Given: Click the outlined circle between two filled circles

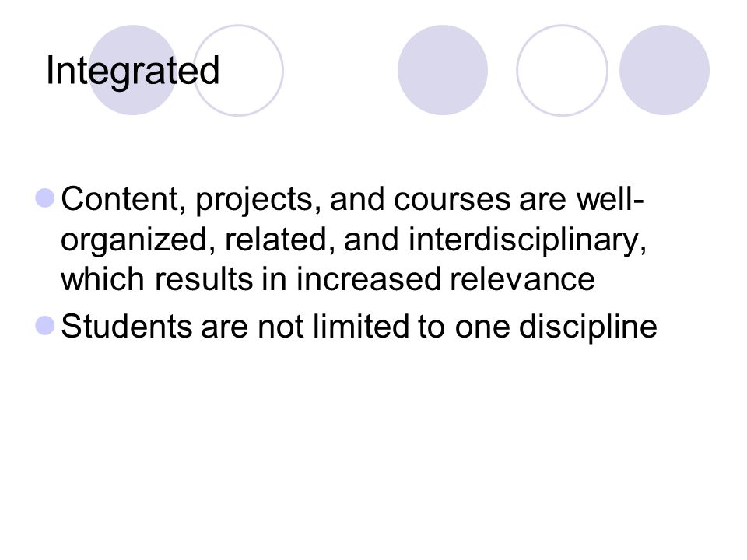Looking at the screenshot, I should (x=562, y=70).
